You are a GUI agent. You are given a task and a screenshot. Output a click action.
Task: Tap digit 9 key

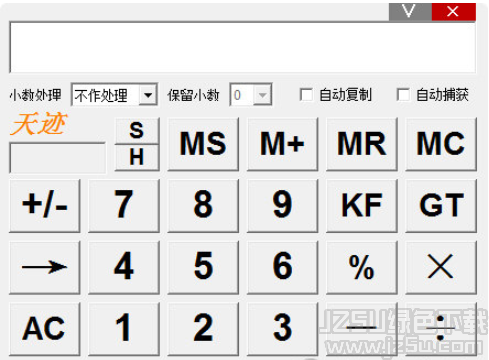(x=282, y=206)
